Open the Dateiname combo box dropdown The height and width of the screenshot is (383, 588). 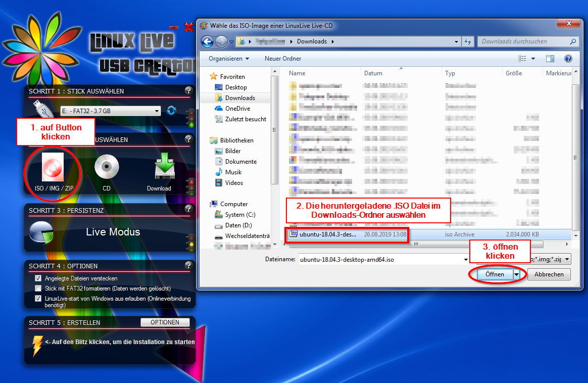click(x=466, y=260)
